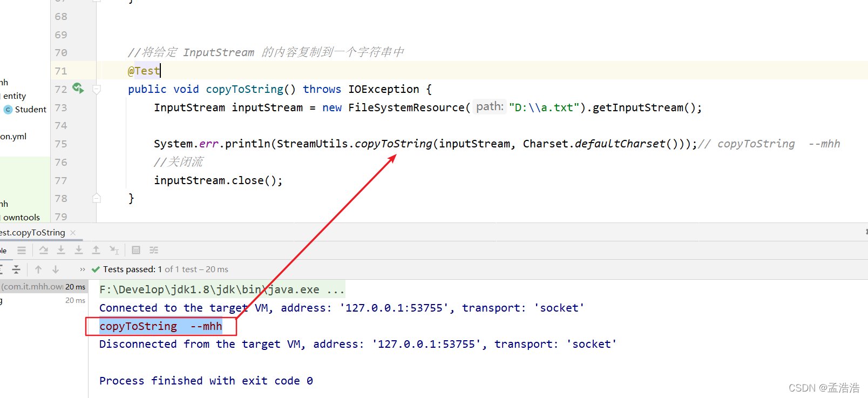Click the Chinese comment on line 70

(x=266, y=52)
